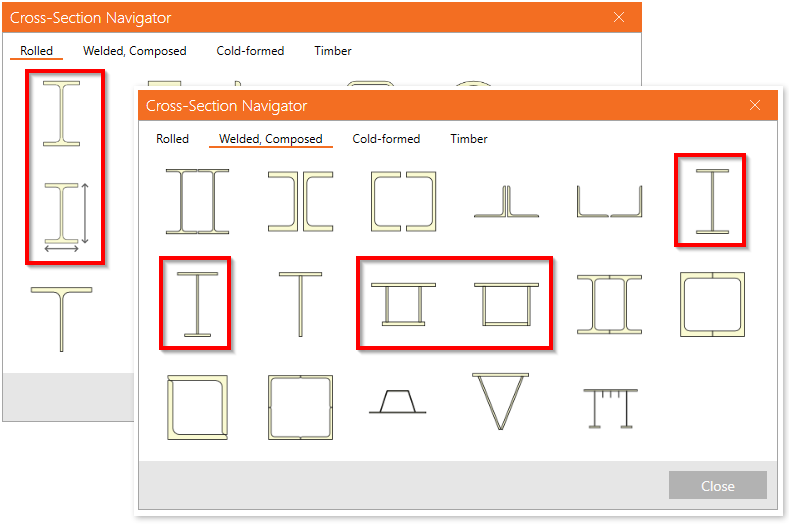Screen dimensions: 789x524
Task: Switch to Welded, Composed tab in front window
Action: [x=271, y=139]
